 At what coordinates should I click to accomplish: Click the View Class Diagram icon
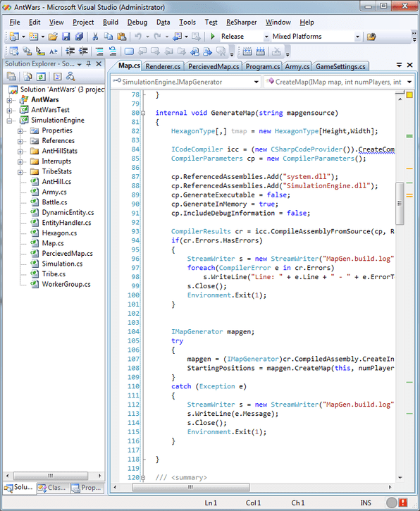70,77
